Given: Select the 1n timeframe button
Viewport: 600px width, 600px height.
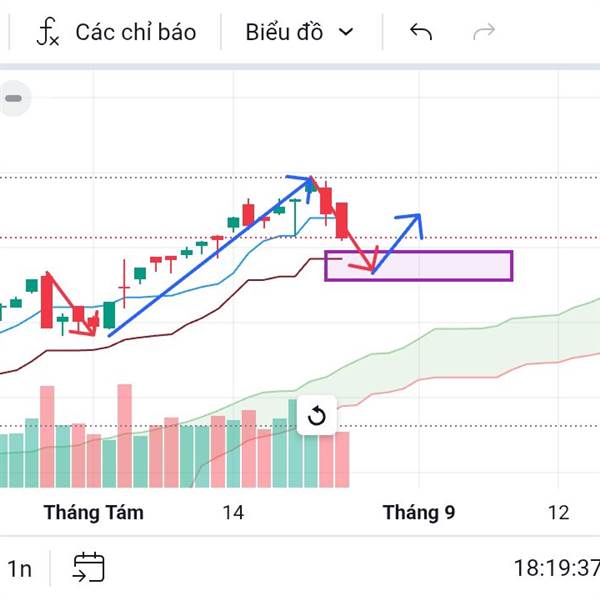Looking at the screenshot, I should click(x=19, y=569).
